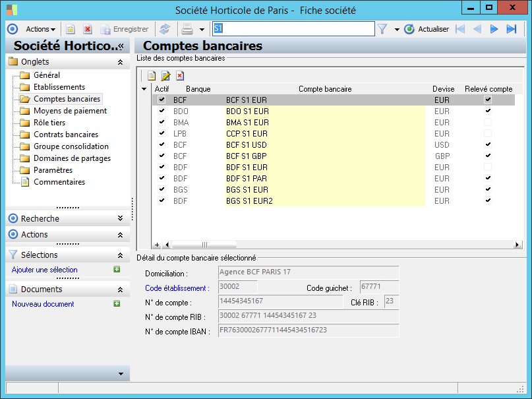532x399 pixels.
Task: Click the edit bank account pencil icon
Action: point(165,75)
